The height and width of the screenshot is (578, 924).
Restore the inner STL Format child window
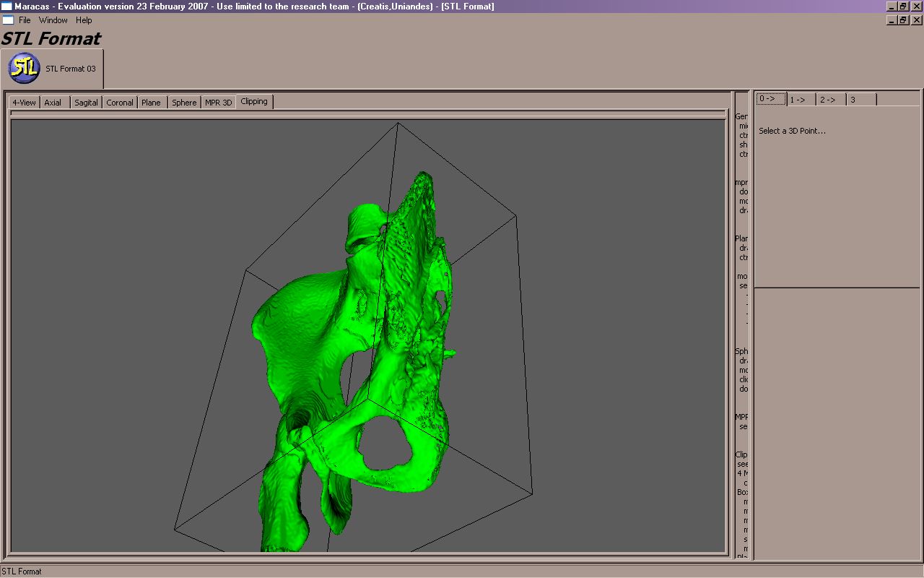coord(903,20)
